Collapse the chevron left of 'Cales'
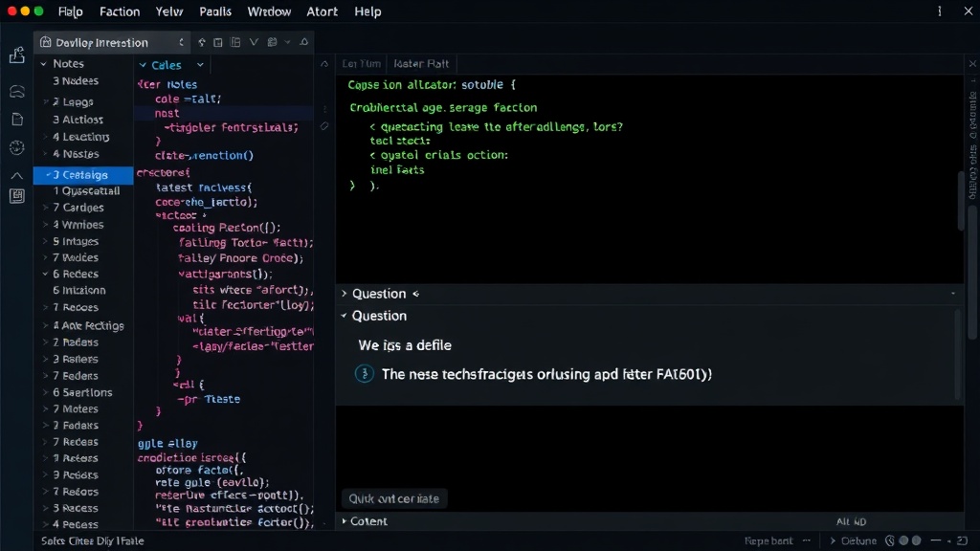The width and height of the screenshot is (980, 551). (143, 65)
